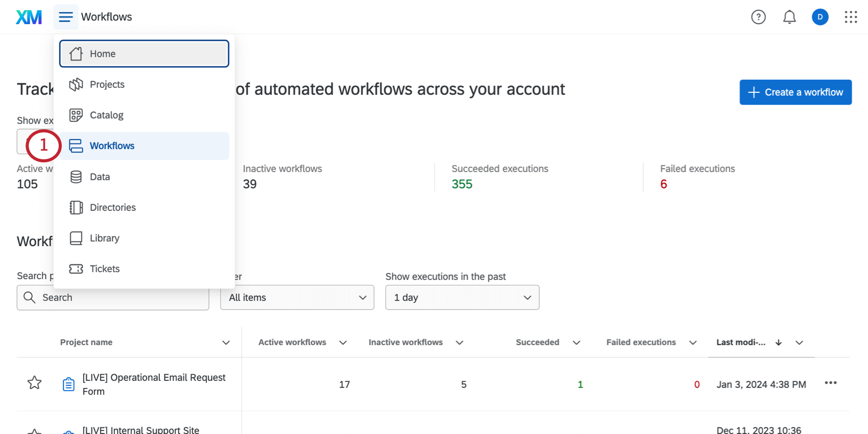The height and width of the screenshot is (434, 868).
Task: Open the user account avatar
Action: [x=820, y=17]
